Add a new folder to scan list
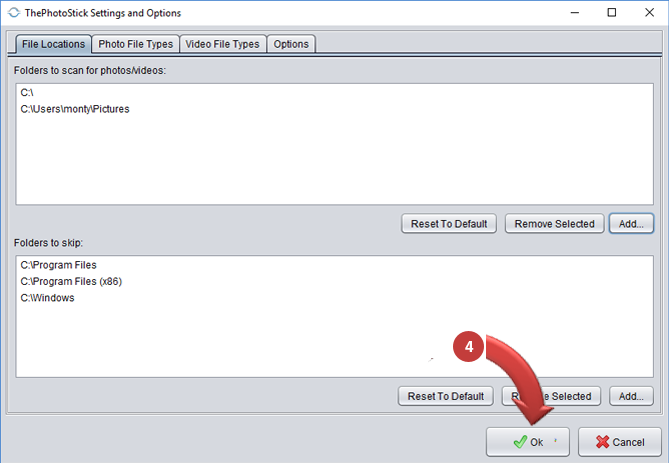The image size is (669, 463). [631, 224]
